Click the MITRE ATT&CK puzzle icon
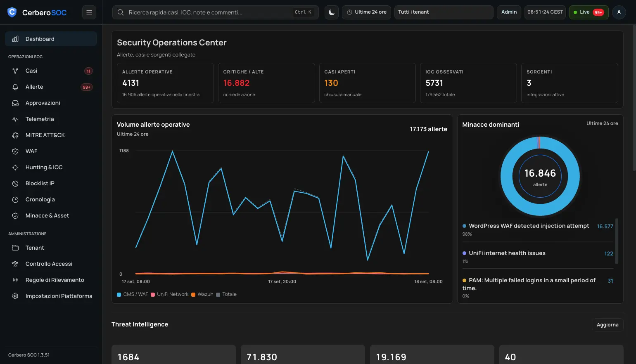Image resolution: width=636 pixels, height=364 pixels. pos(15,135)
